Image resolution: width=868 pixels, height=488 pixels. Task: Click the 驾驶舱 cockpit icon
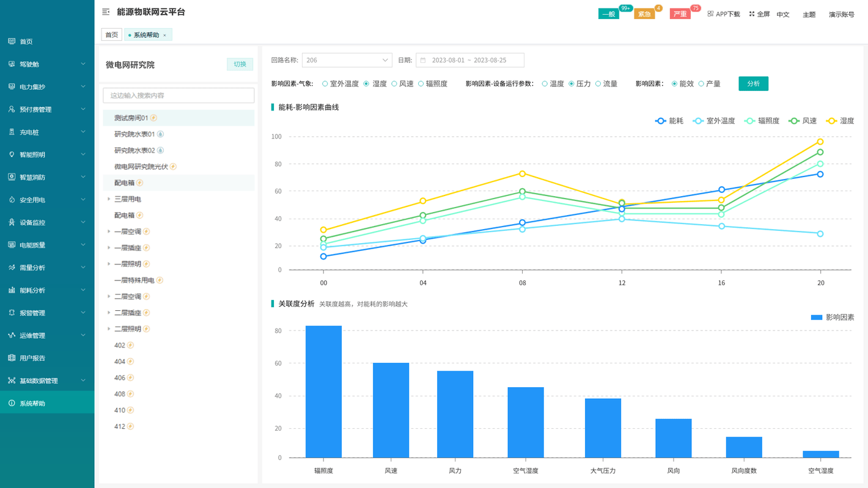[12, 64]
